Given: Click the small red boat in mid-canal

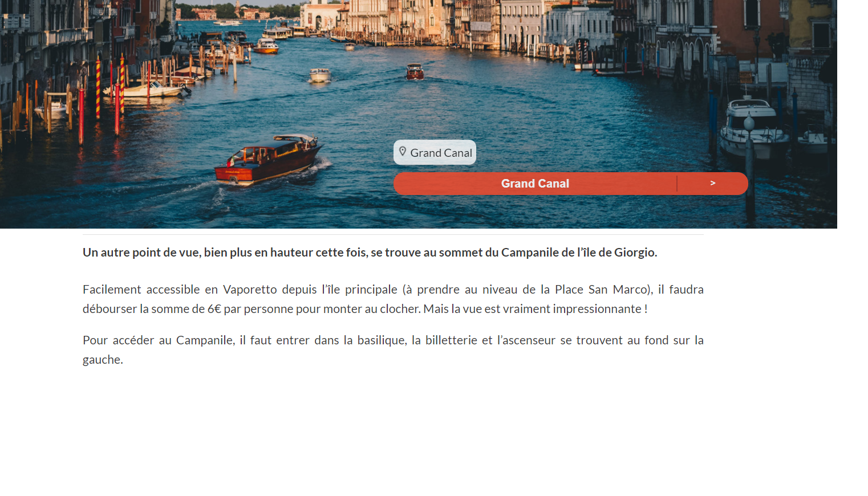Looking at the screenshot, I should tap(415, 72).
